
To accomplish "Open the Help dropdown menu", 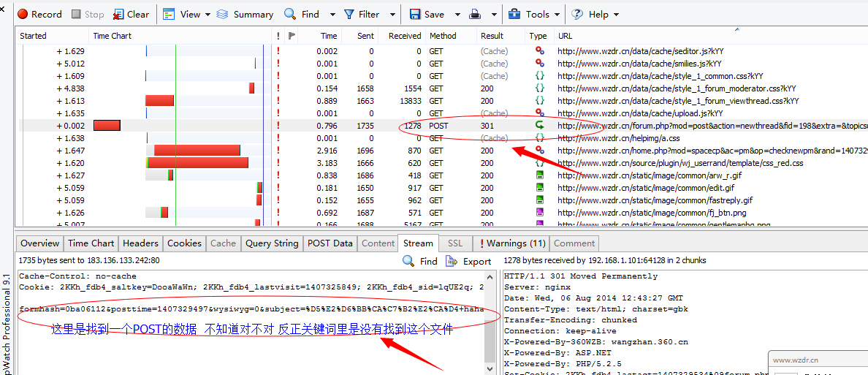I will pyautogui.click(x=594, y=14).
